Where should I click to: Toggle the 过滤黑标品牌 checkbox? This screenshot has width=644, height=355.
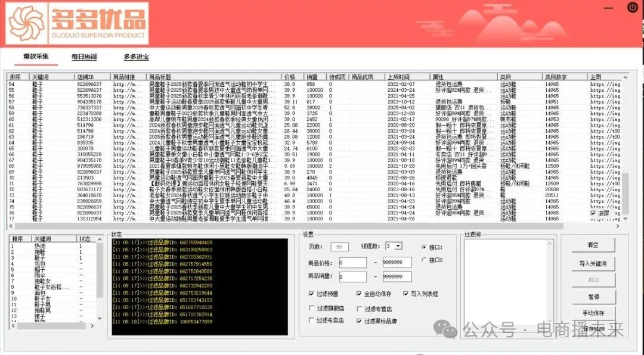[360, 321]
